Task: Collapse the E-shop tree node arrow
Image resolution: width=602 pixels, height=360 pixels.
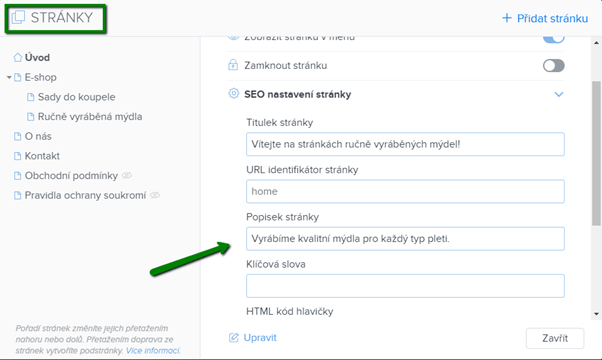Action: coord(9,78)
